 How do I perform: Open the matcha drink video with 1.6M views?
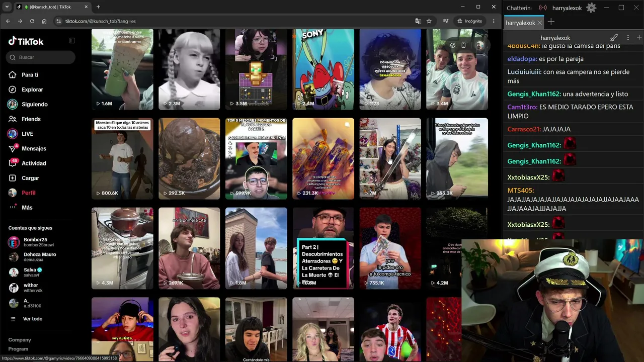point(122,69)
